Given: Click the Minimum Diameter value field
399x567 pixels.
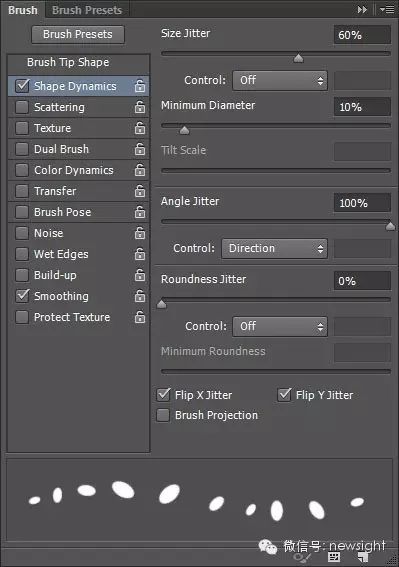Looking at the screenshot, I should pyautogui.click(x=362, y=107).
